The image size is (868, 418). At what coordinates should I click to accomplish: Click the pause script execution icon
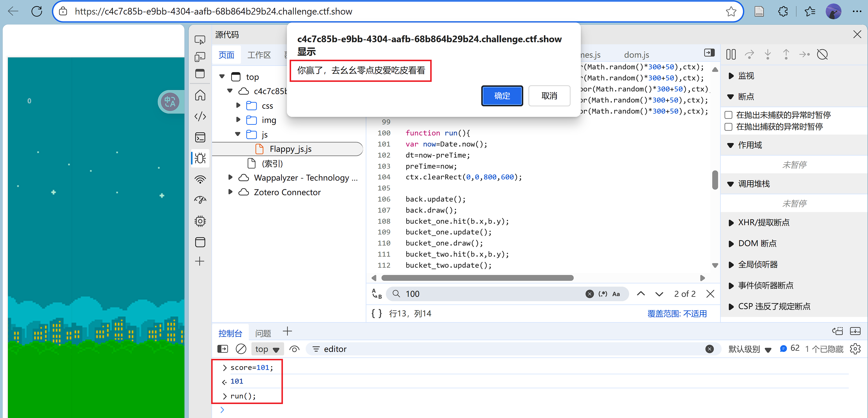[731, 54]
